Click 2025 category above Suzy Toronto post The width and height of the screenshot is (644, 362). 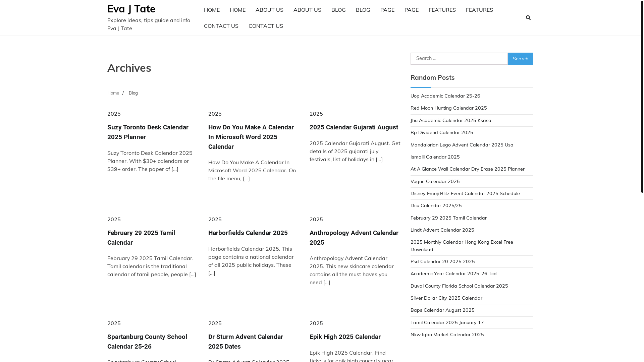click(x=114, y=114)
